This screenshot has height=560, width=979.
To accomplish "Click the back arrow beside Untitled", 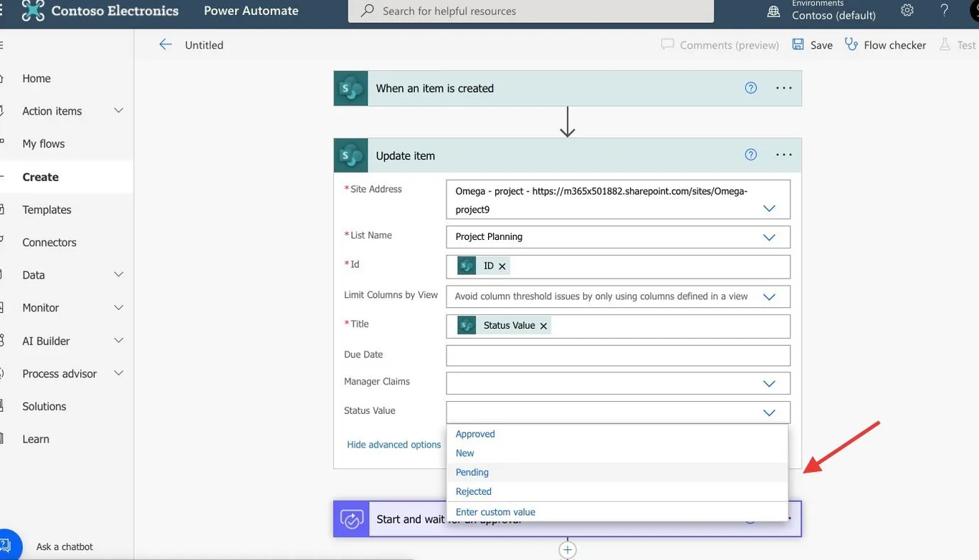I will pos(166,44).
